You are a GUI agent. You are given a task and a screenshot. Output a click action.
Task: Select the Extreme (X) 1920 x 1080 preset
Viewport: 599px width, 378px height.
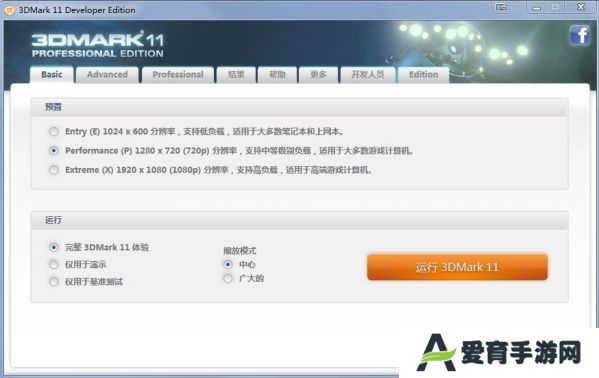click(53, 170)
